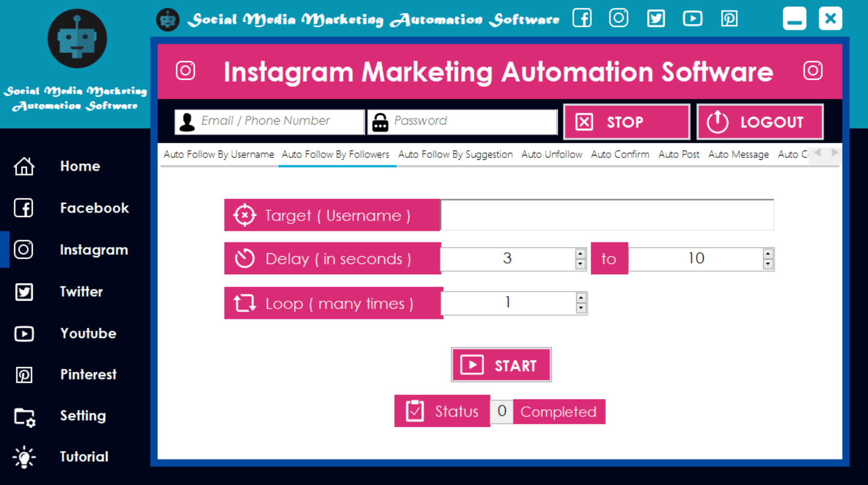Image resolution: width=868 pixels, height=485 pixels.
Task: Click the STOP button
Action: coord(627,122)
